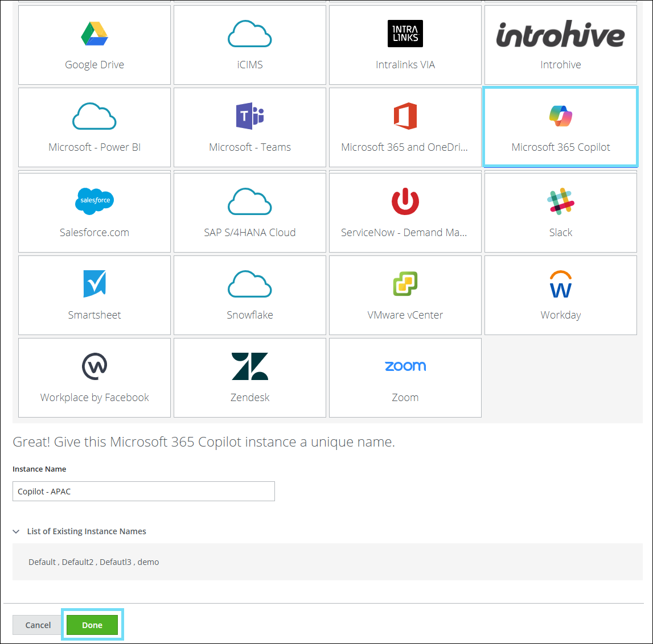Click the Smartsheet label

95,315
